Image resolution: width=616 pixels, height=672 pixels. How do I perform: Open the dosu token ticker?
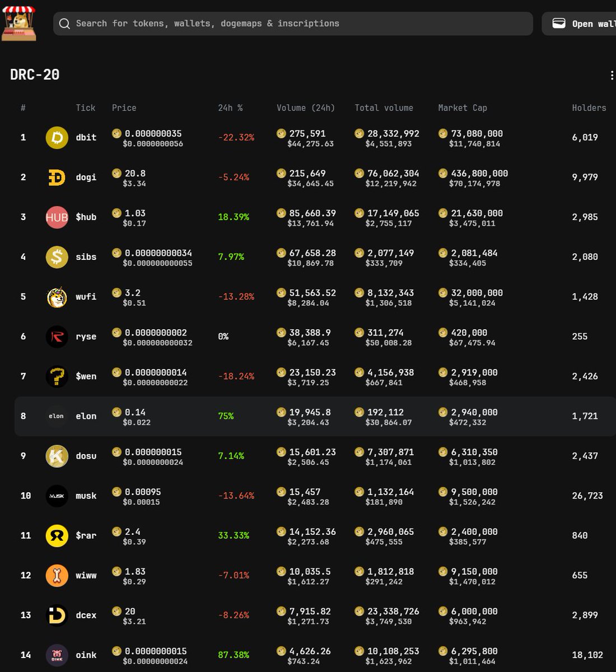click(86, 456)
